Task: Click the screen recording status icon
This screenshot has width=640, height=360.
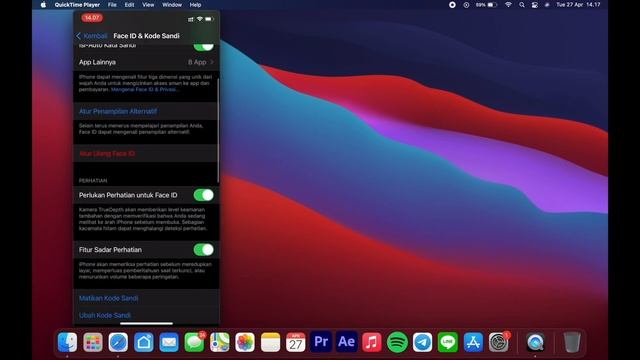Action: pyautogui.click(x=452, y=5)
